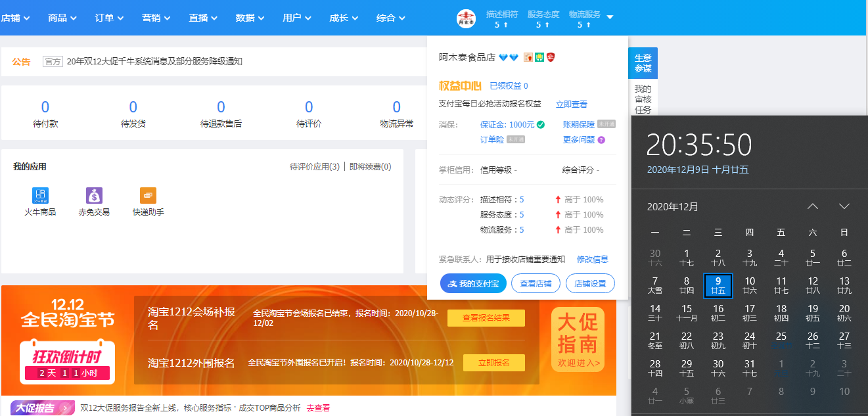Click the blue diamond rank icons
868x416 pixels.
509,58
